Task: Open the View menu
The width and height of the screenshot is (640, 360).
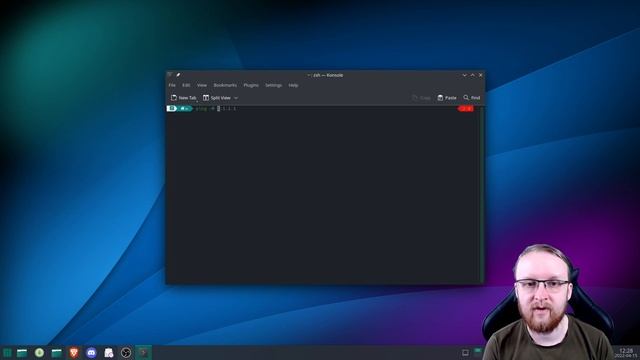Action: (202, 85)
